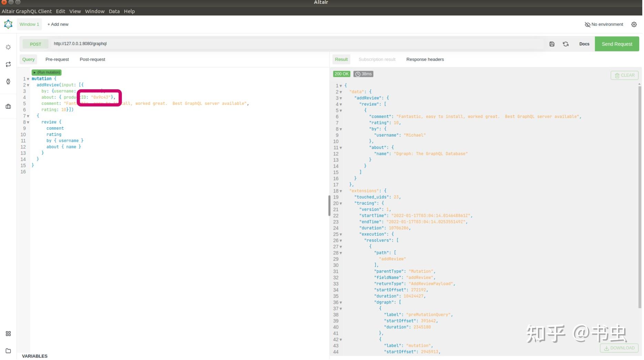Open the settings gear icon
This screenshot has height=360, width=644.
pos(634,24)
